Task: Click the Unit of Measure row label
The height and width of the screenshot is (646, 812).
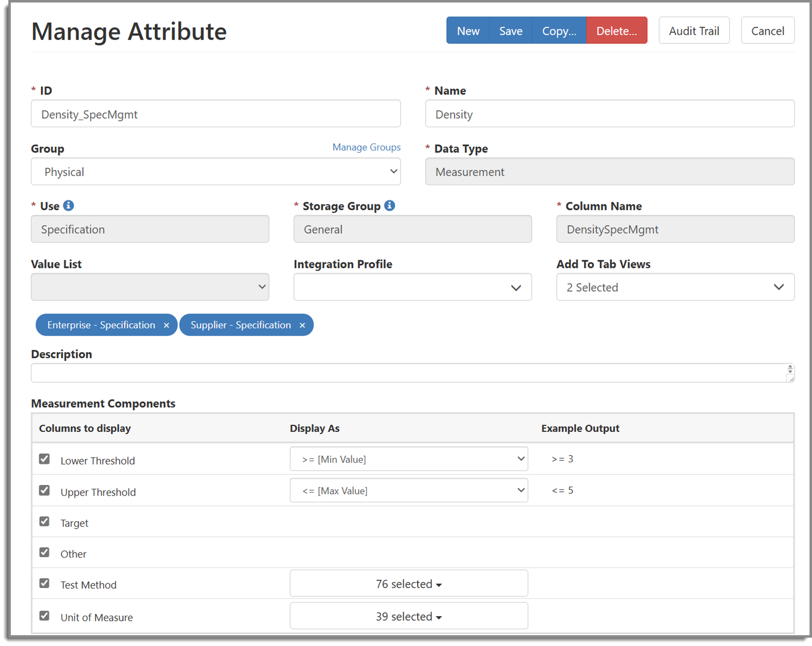Action: 97,617
